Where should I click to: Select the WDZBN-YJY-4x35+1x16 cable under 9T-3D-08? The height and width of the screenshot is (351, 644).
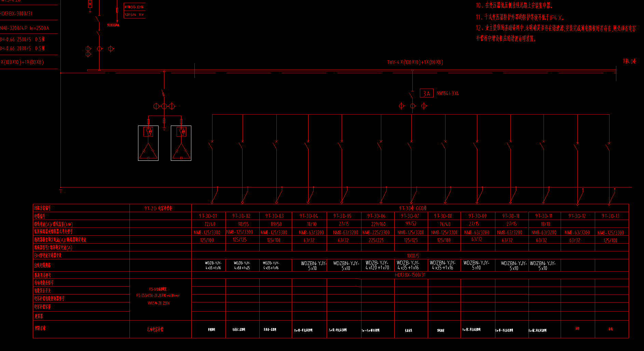pyautogui.click(x=442, y=265)
